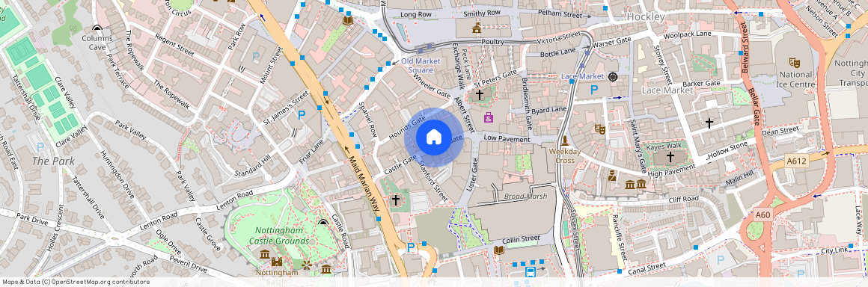868x287 pixels.
Task: Click the parking icon beside Castle Road's south end
Action: pos(410,247)
